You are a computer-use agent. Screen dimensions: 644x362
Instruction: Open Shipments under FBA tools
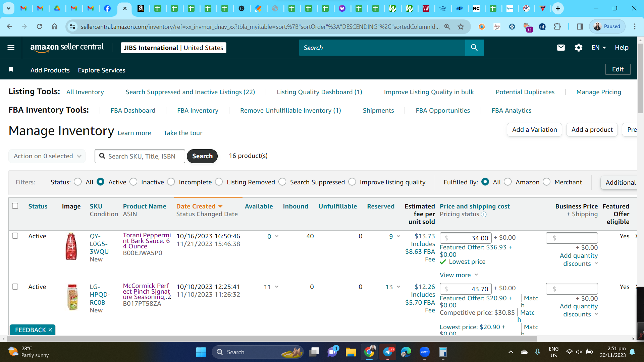tap(378, 110)
